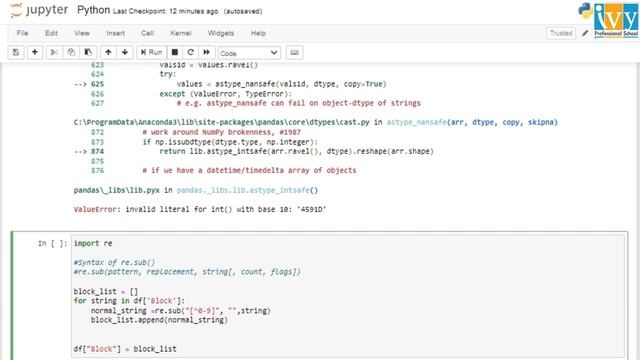Click traceback line 874 return statement

(x=296, y=151)
